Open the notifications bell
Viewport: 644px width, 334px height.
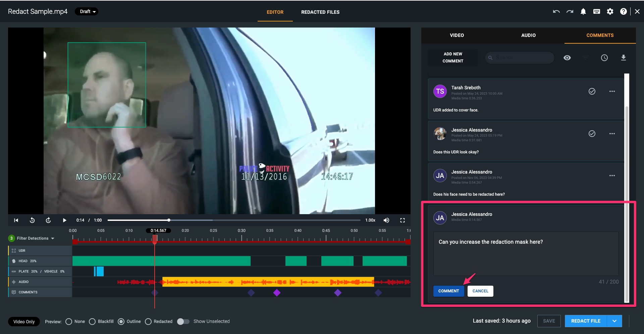point(583,12)
